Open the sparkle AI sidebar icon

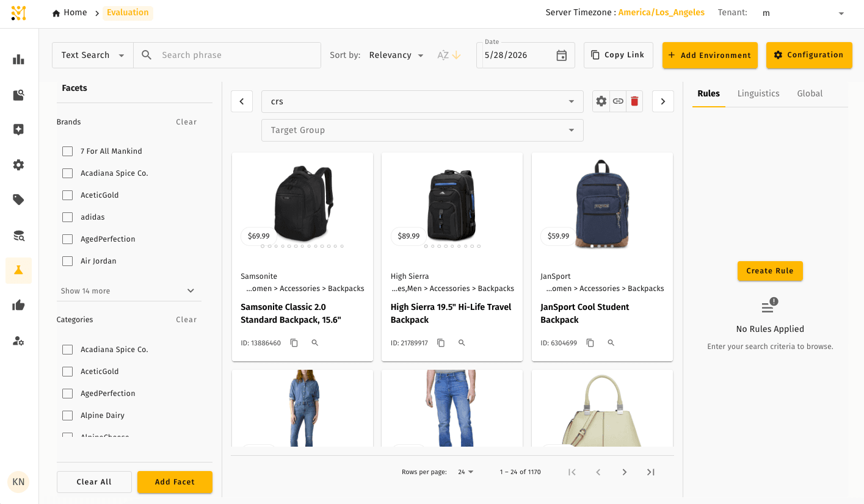click(x=18, y=129)
